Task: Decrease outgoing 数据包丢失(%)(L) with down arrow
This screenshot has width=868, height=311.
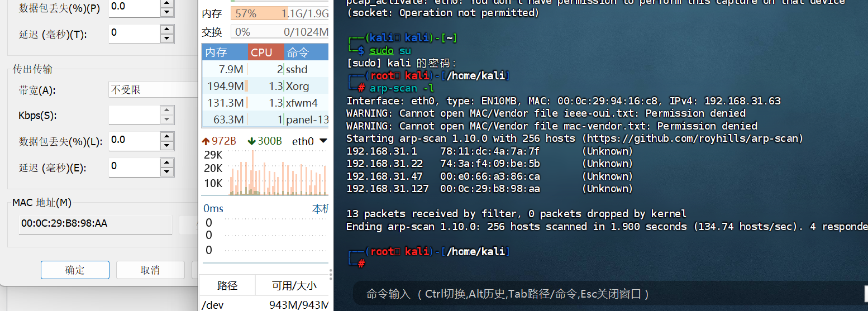Action: click(166, 145)
